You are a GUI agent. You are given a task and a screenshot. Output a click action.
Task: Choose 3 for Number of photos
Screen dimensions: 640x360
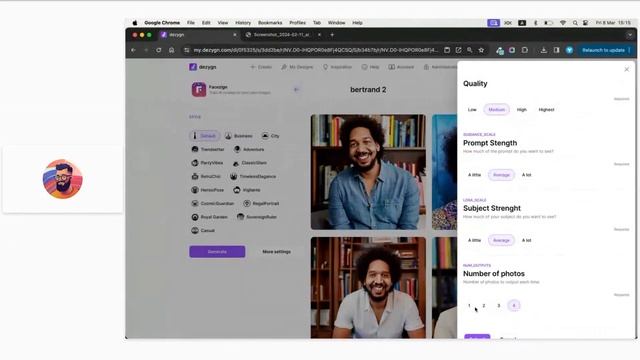499,305
